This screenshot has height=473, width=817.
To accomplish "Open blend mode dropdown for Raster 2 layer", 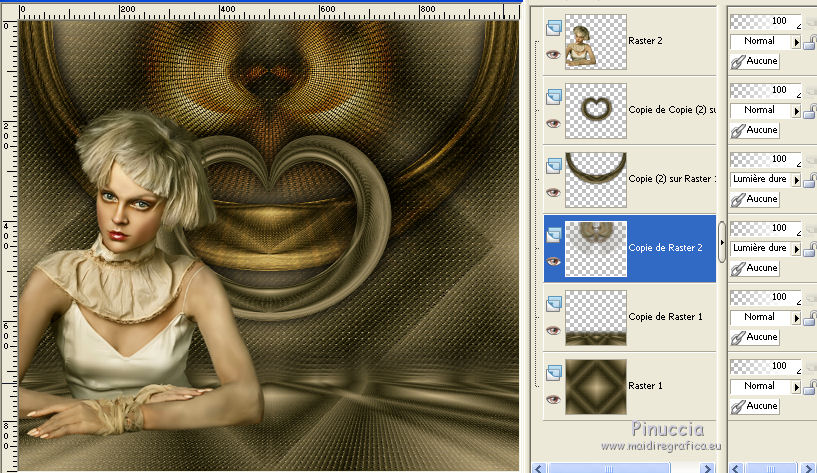I will pyautogui.click(x=797, y=42).
